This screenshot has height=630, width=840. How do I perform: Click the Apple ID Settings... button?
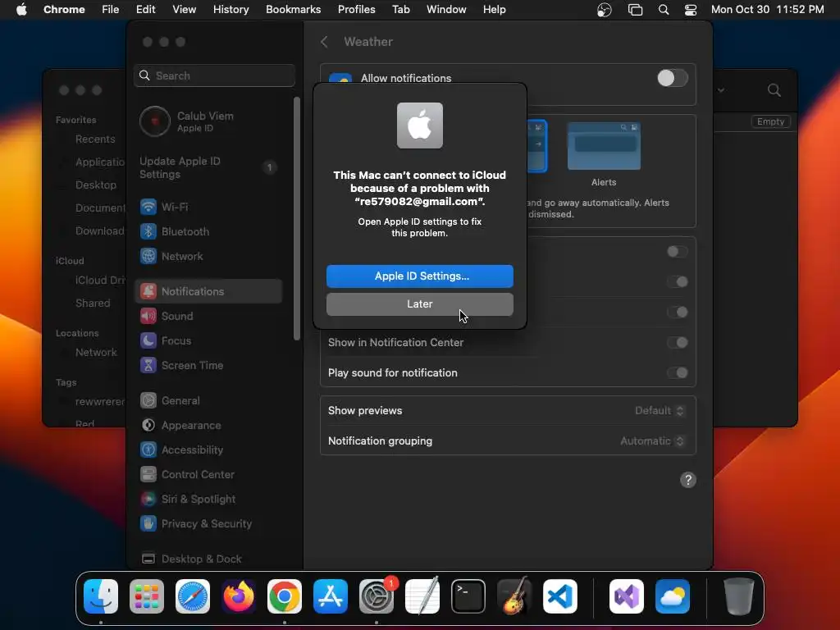(420, 276)
